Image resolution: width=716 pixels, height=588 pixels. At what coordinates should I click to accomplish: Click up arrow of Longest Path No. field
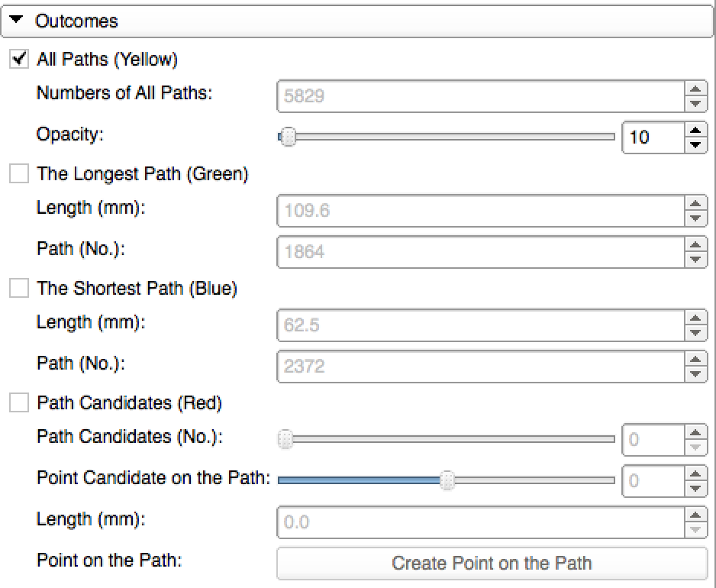point(695,244)
